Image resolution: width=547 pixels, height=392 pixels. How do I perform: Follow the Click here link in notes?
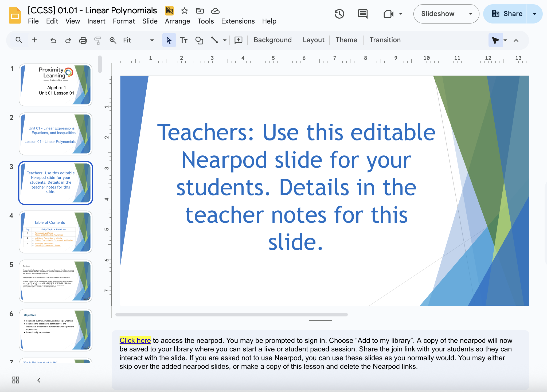click(135, 340)
